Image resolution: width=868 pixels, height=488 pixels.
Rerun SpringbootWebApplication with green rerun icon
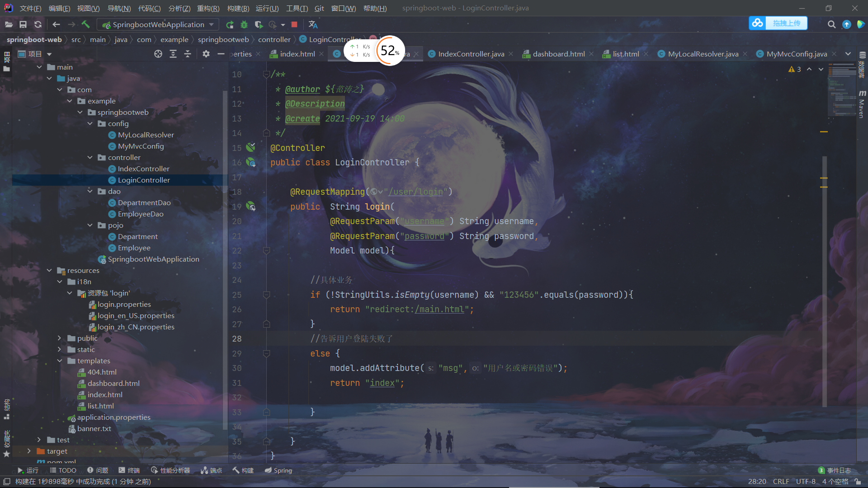tap(230, 24)
